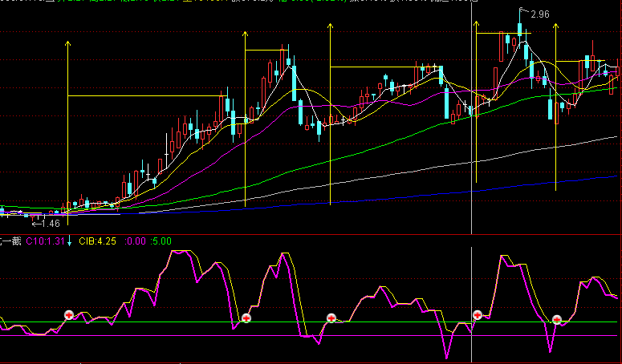Image resolution: width=622 pixels, height=364 pixels.
Task: Click the second red plus signal marker
Action: click(x=246, y=318)
